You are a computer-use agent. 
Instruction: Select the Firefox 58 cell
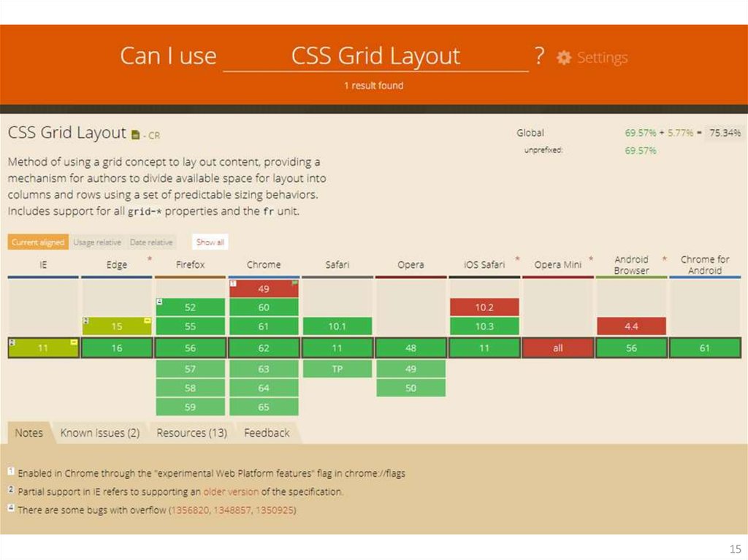(191, 388)
